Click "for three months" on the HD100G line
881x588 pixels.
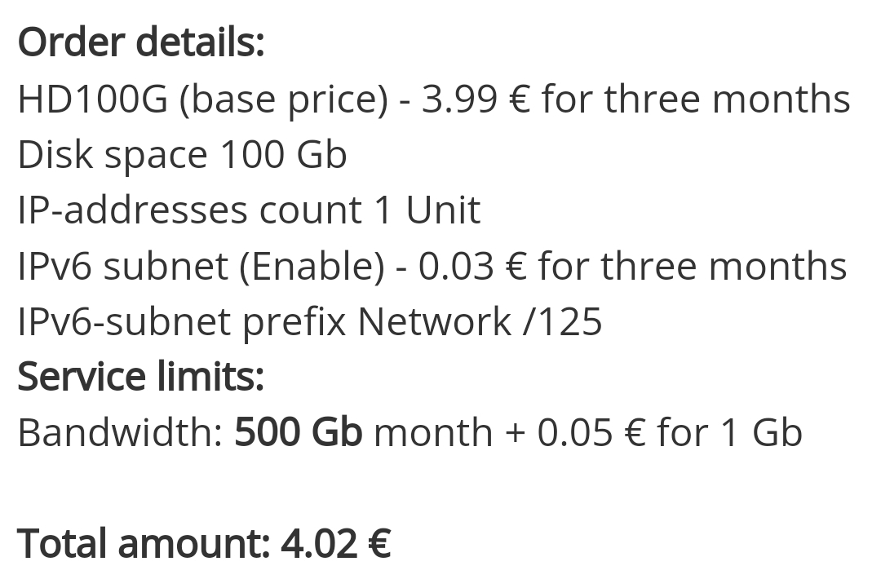[696, 99]
